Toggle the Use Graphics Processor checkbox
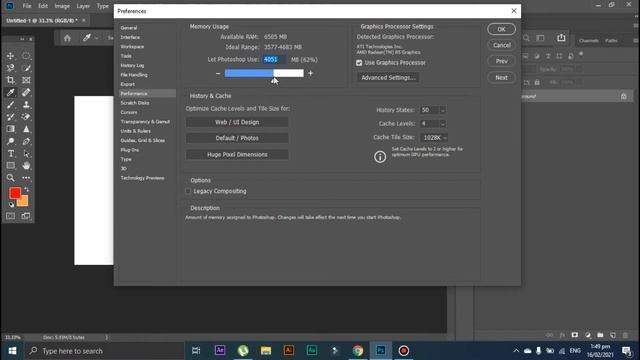This screenshot has width=640, height=360. (x=359, y=63)
